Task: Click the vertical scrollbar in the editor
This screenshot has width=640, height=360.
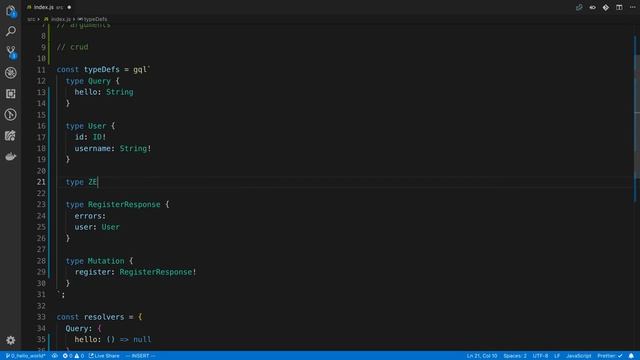Action: coord(636,116)
